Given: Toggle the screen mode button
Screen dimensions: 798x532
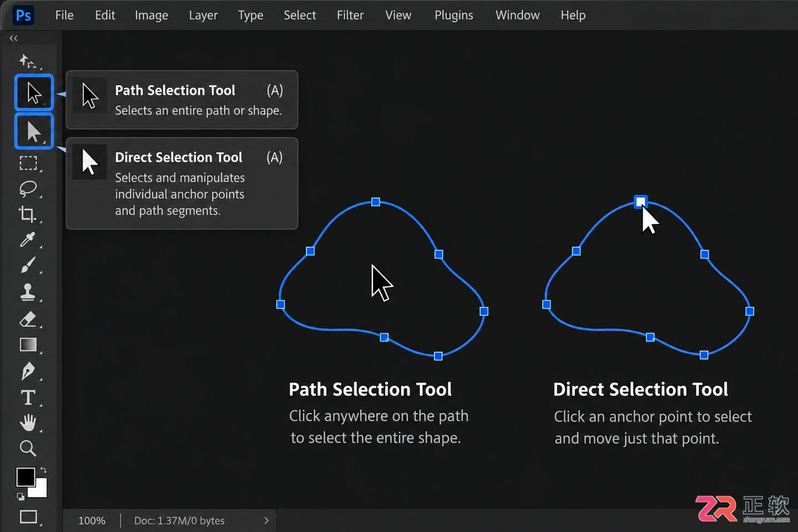Looking at the screenshot, I should [x=28, y=517].
